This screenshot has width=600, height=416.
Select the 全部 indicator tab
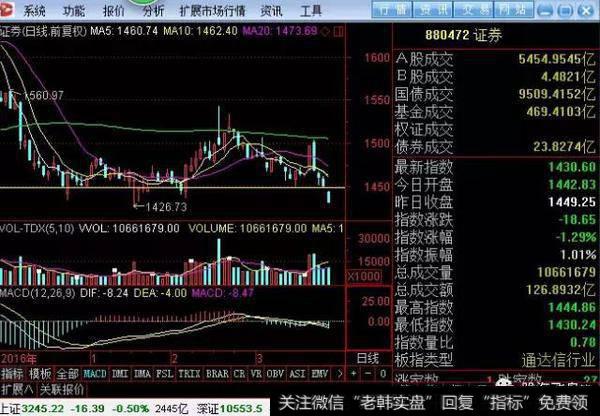66,374
